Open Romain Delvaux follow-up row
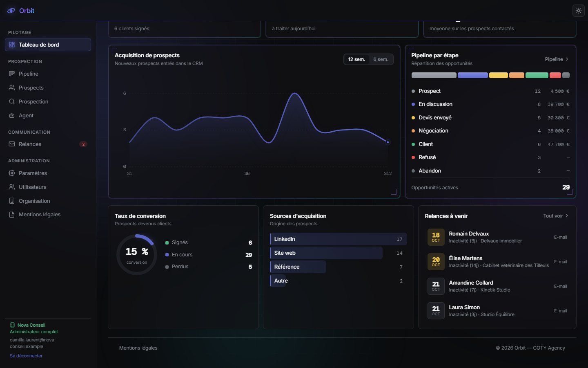 [497, 237]
